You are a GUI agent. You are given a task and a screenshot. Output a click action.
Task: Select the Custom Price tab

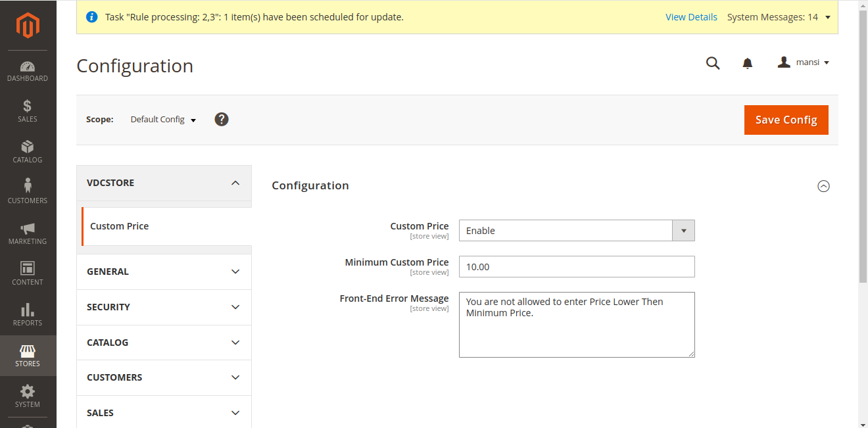[120, 226]
